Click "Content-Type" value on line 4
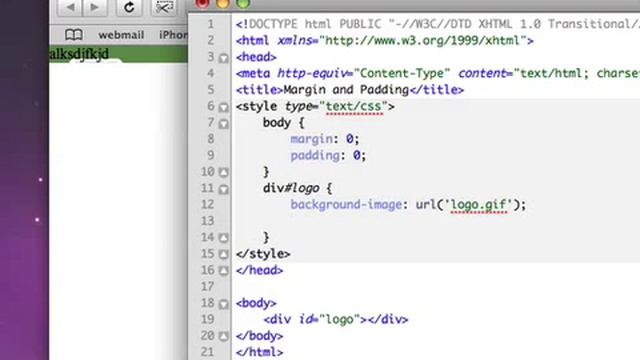The width and height of the screenshot is (640, 360). (x=402, y=73)
